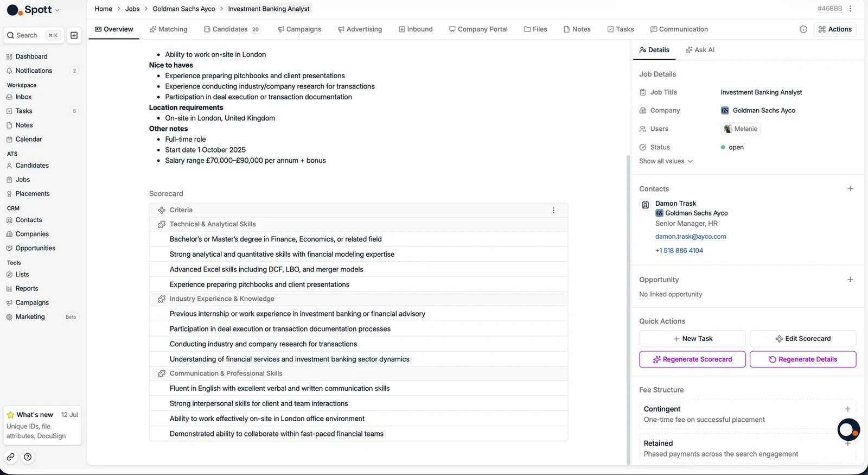The width and height of the screenshot is (868, 475).
Task: Click the Search field in sidebar
Action: 34,35
